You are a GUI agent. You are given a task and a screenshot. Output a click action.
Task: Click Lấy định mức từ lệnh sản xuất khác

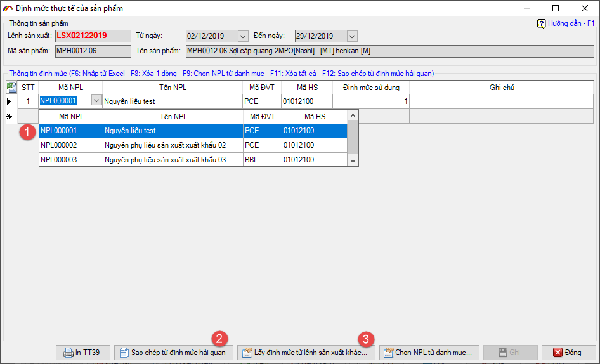point(306,353)
